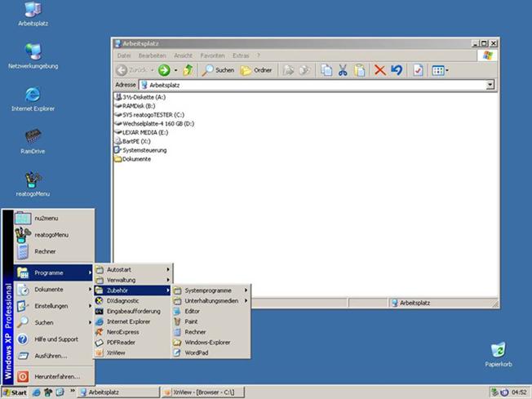Open the Datei menu

pyautogui.click(x=124, y=55)
